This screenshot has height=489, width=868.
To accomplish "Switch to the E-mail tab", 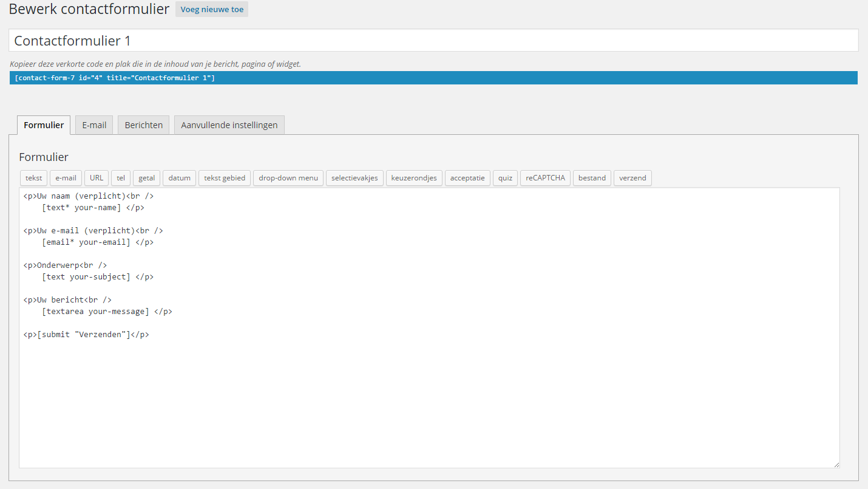I will coord(94,125).
